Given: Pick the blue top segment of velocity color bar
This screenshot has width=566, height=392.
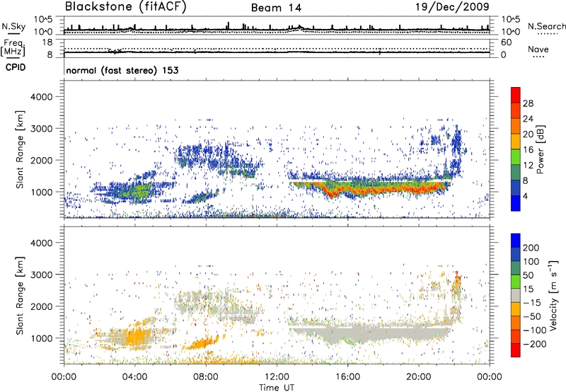Looking at the screenshot, I should click(x=516, y=241).
